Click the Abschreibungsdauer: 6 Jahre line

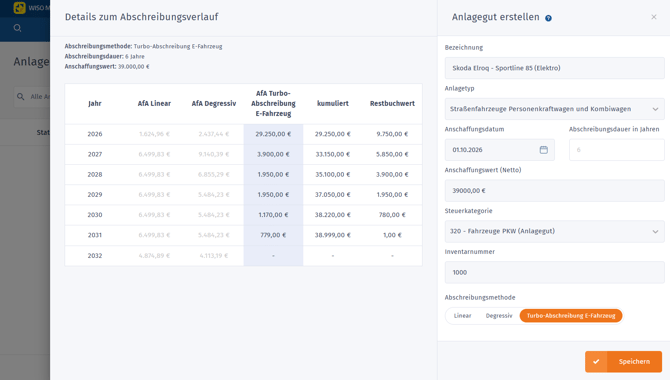tap(105, 56)
